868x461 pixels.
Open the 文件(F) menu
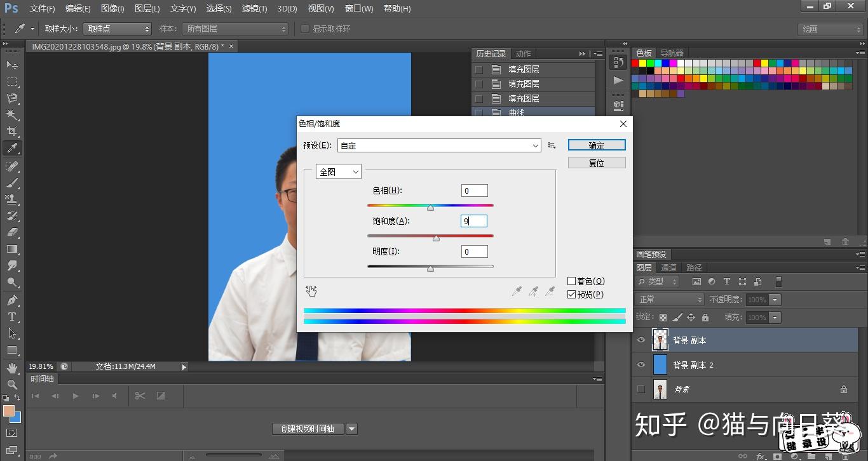(43, 9)
